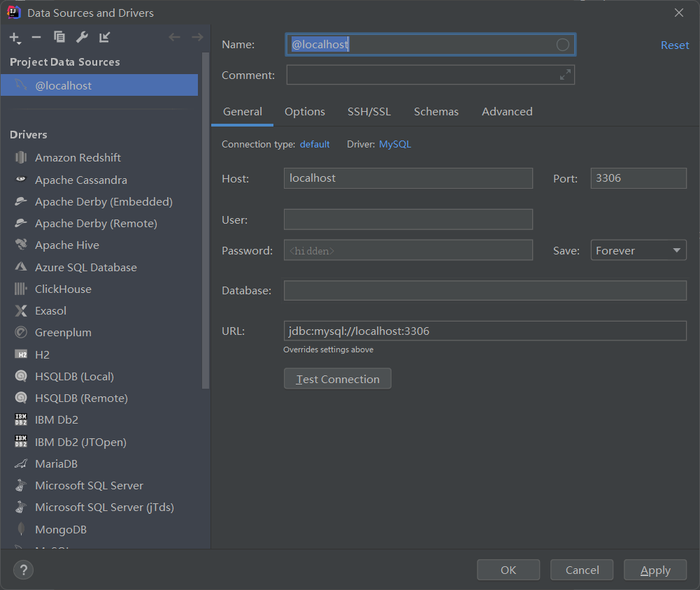The image size is (700, 590).
Task: Switch to the Options tab
Action: pyautogui.click(x=305, y=112)
